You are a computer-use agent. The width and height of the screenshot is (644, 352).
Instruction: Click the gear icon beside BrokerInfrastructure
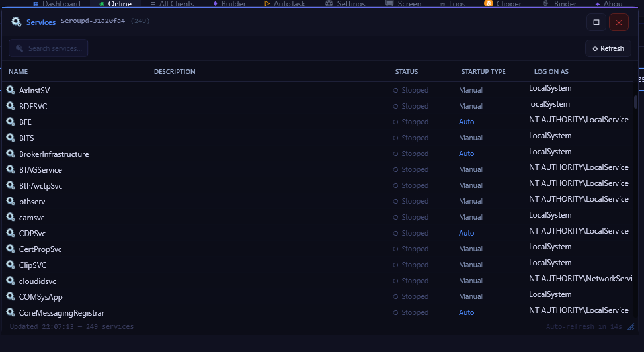pos(11,154)
